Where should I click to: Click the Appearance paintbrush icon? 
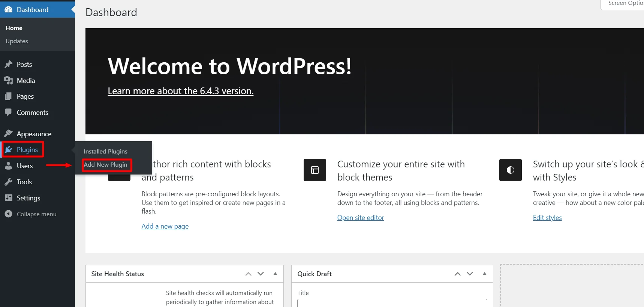pos(8,134)
